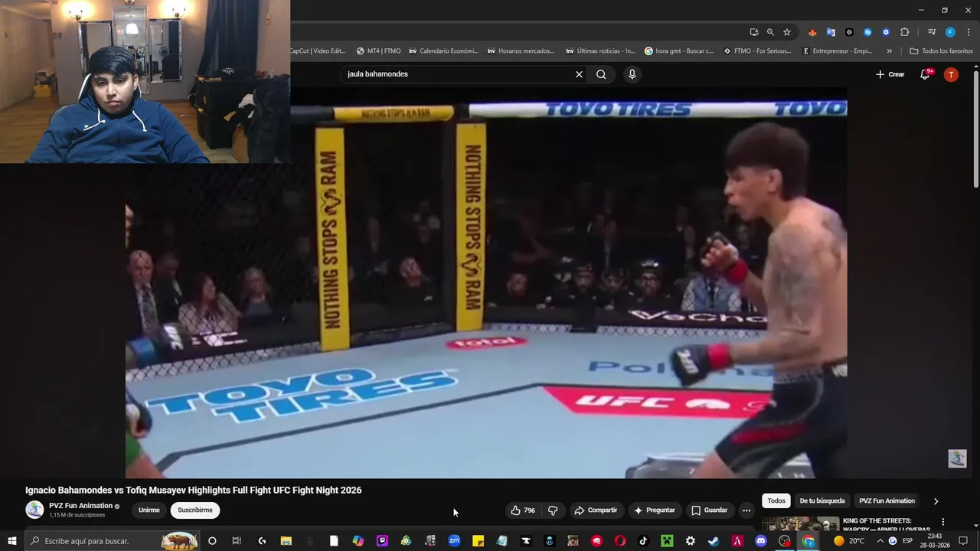Open the YouTube account avatar menu
Screen dimensions: 980x551
click(951, 74)
